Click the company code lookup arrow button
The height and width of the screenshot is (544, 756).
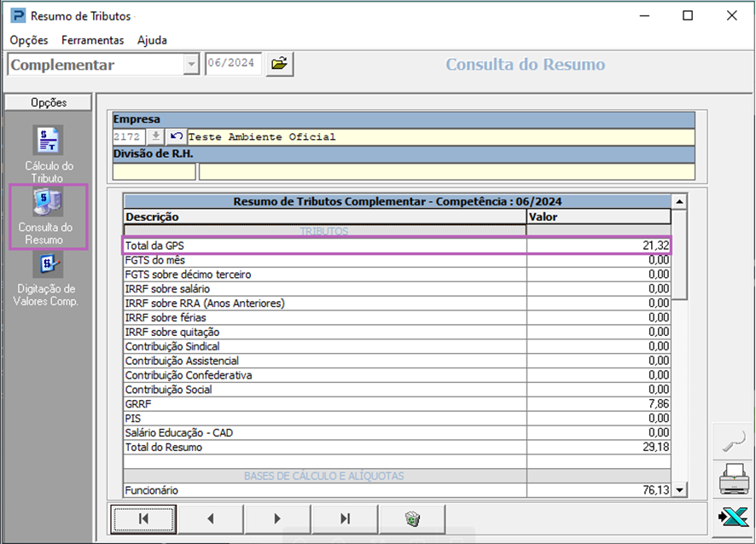(156, 136)
